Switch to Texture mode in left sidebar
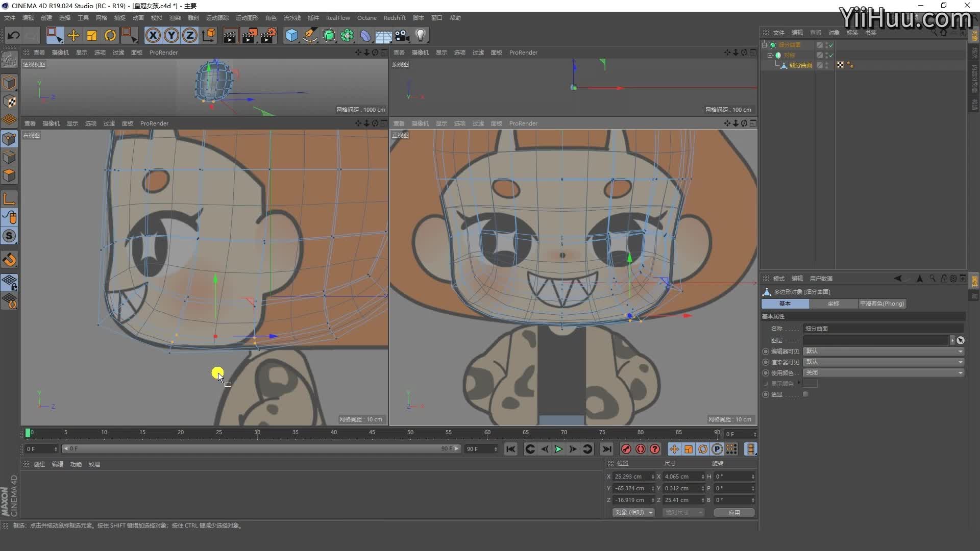980x551 pixels. (9, 101)
